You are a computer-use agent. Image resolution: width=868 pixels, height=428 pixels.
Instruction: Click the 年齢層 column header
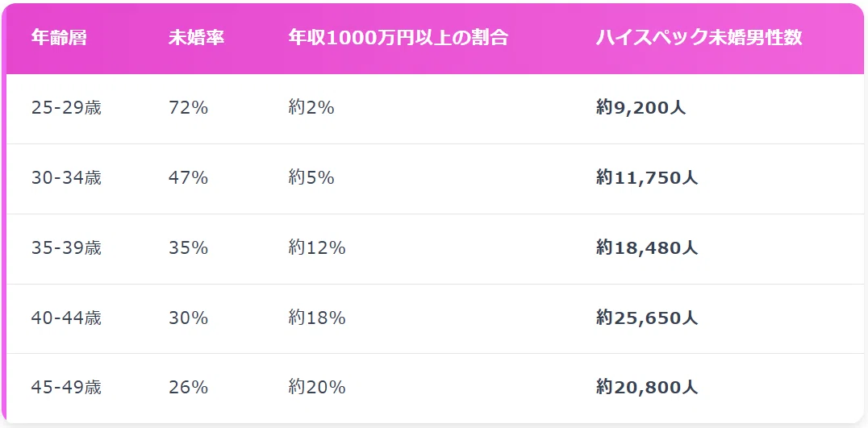click(59, 38)
